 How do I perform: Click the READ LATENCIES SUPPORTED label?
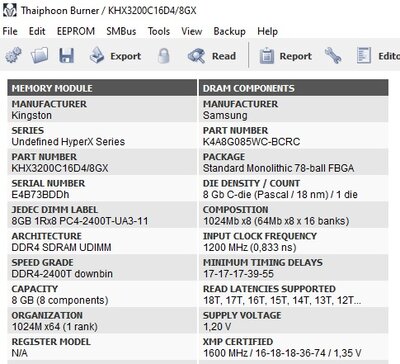(x=269, y=289)
